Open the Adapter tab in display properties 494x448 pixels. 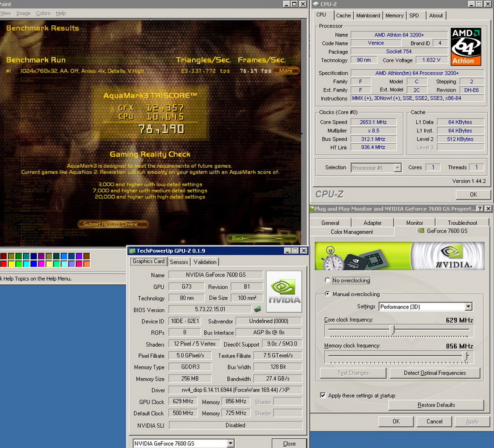click(x=372, y=223)
